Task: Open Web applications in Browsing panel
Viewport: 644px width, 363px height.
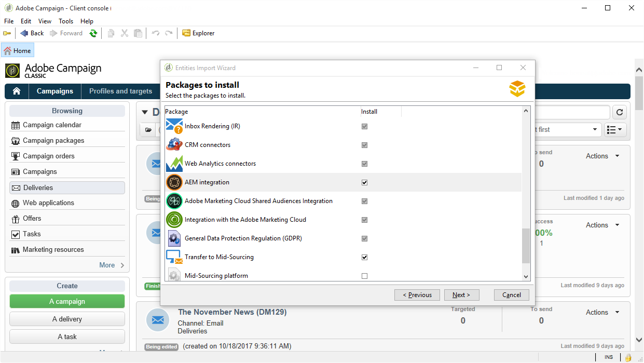Action: pyautogui.click(x=67, y=203)
